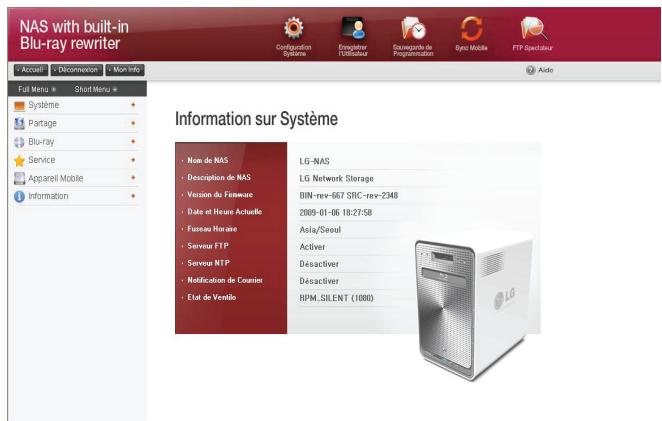The height and width of the screenshot is (421, 662).
Task: Open Configuration Système gear icon
Action: [293, 28]
